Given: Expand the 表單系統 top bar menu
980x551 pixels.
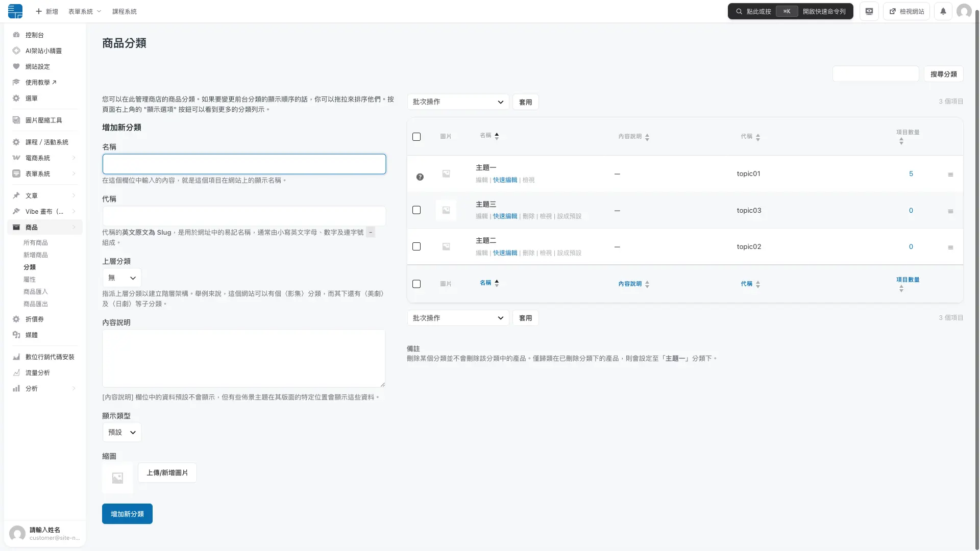Looking at the screenshot, I should click(x=85, y=11).
